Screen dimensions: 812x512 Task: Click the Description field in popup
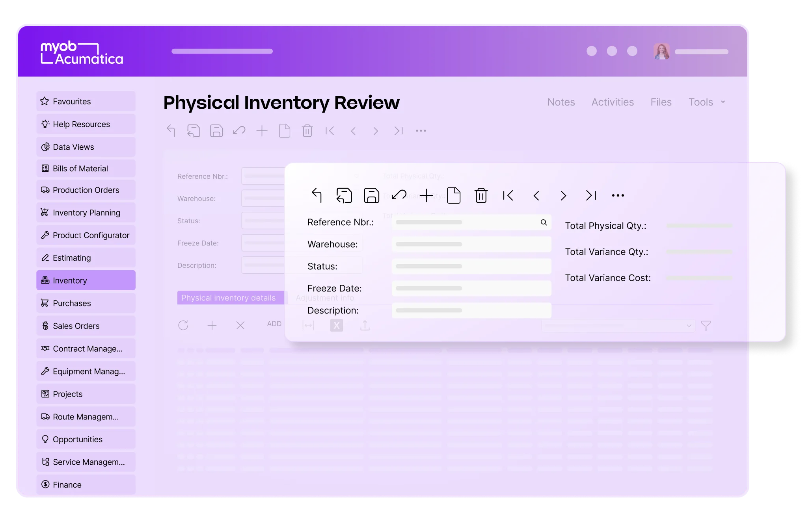471,310
